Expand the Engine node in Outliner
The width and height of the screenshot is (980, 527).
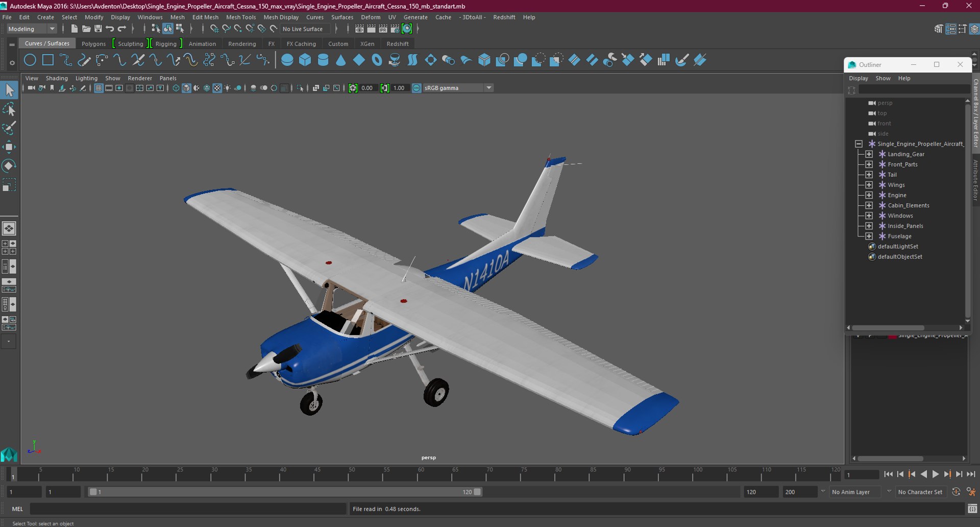869,195
